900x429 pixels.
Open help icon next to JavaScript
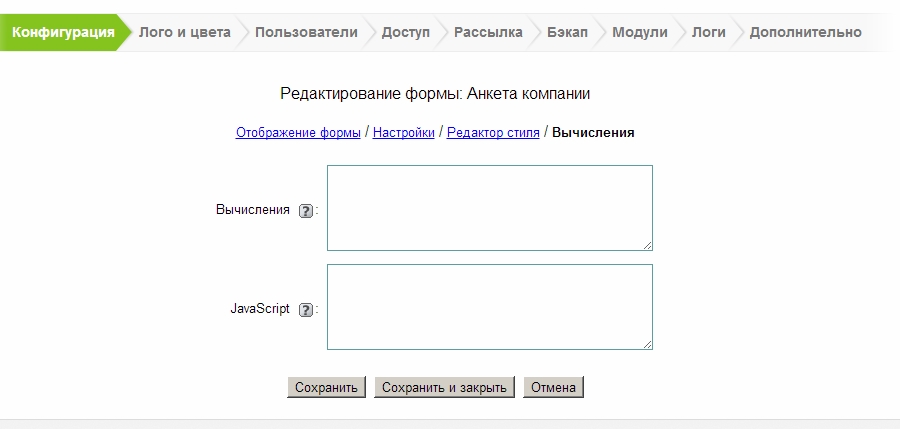point(306,310)
